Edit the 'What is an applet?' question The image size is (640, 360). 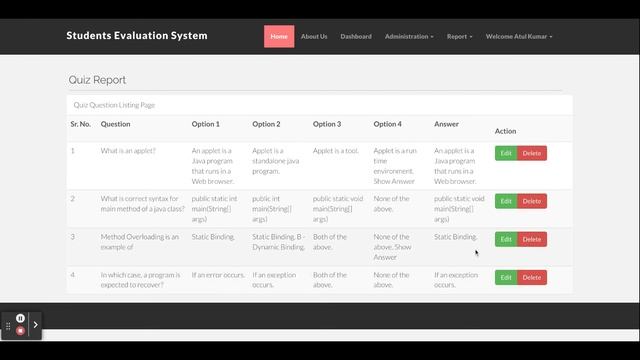point(506,153)
